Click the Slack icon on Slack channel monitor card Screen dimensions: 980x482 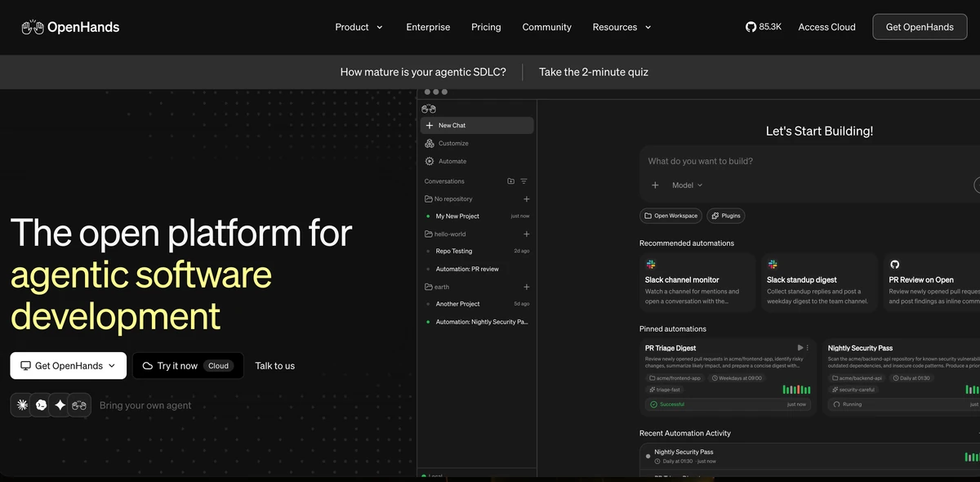point(651,265)
